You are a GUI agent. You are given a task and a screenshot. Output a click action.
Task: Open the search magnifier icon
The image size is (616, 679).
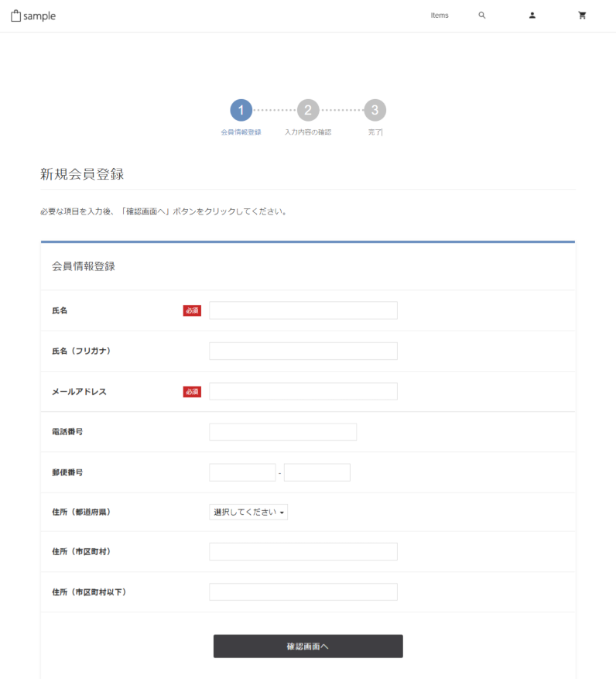click(482, 15)
